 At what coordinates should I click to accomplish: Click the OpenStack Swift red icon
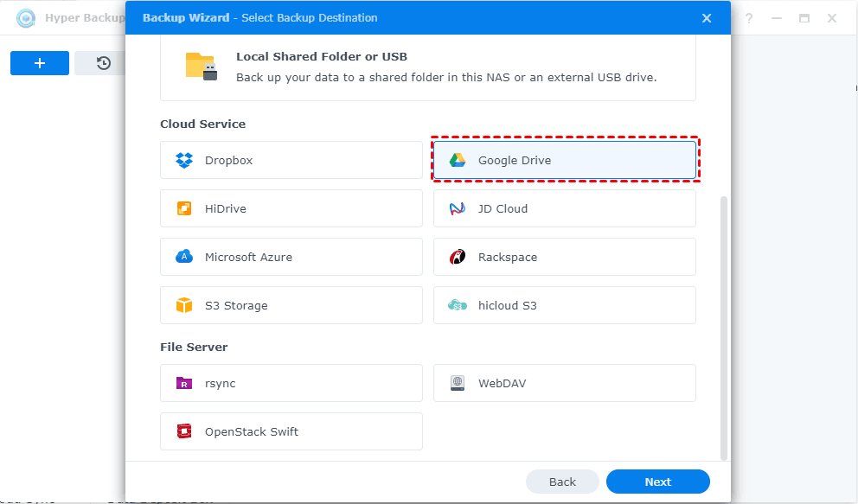[x=184, y=431]
